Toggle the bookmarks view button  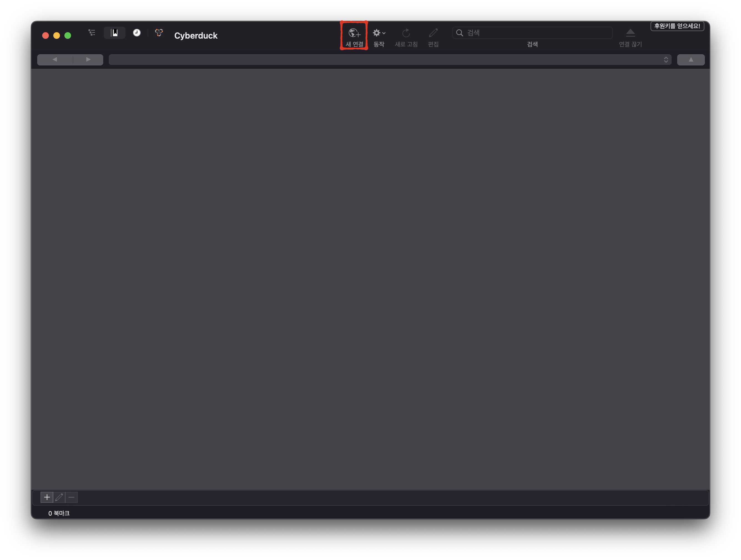115,32
